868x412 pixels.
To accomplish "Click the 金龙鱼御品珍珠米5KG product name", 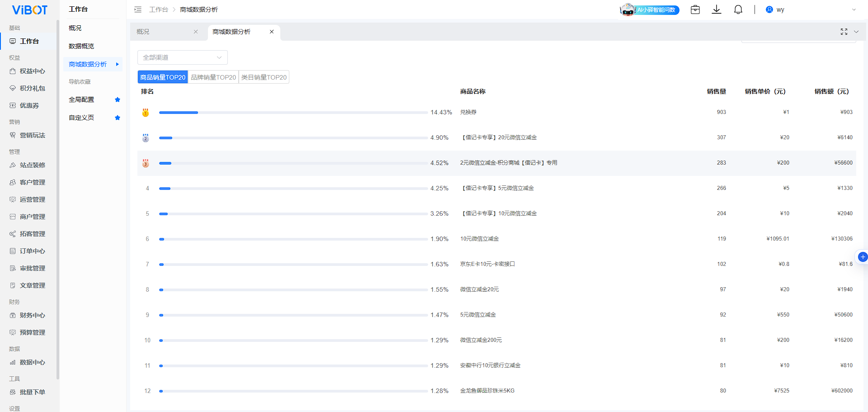I will [x=487, y=391].
